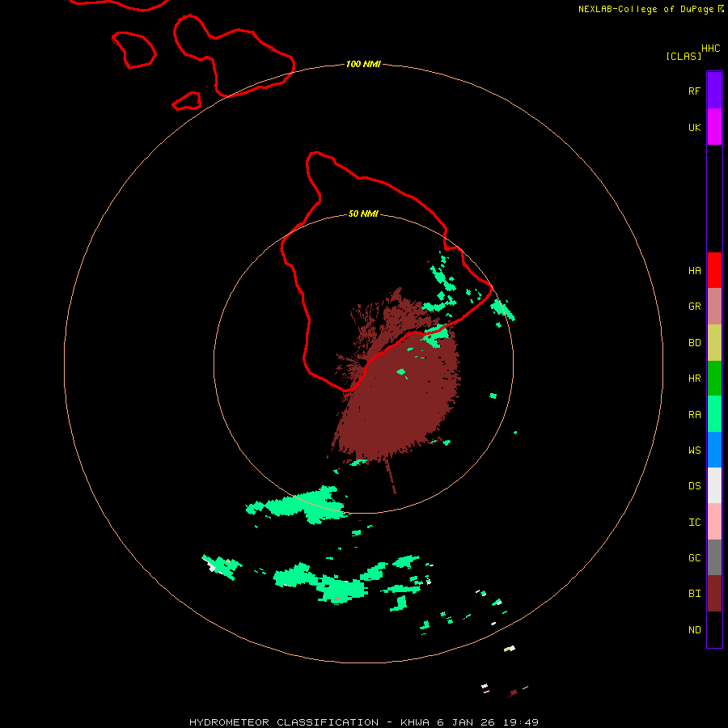Viewport: 728px width, 728px height.
Task: Click the Hydrometeor Classification KHWA caption
Action: pos(363,722)
